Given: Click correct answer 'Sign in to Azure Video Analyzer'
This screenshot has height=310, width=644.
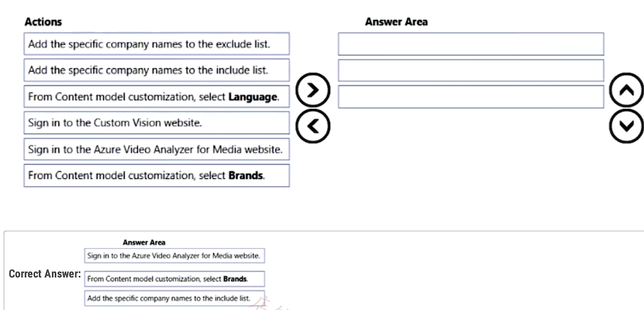Looking at the screenshot, I should click(174, 255).
